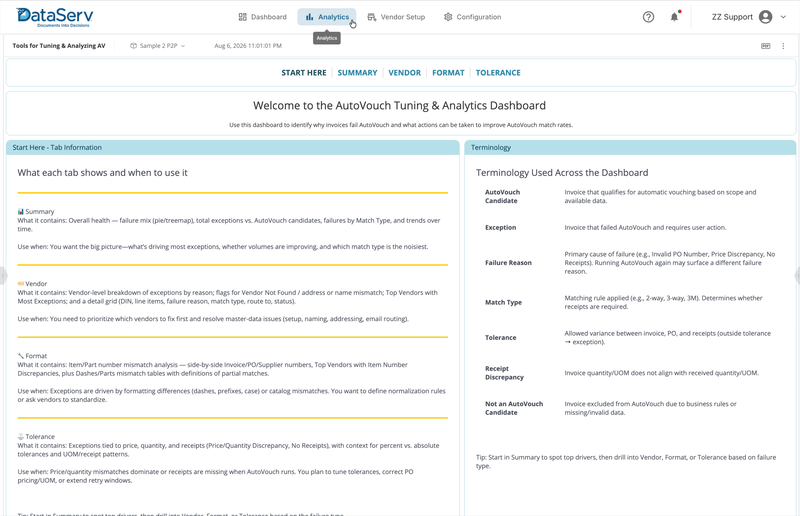Click the Format section wrench icon

(x=20, y=356)
